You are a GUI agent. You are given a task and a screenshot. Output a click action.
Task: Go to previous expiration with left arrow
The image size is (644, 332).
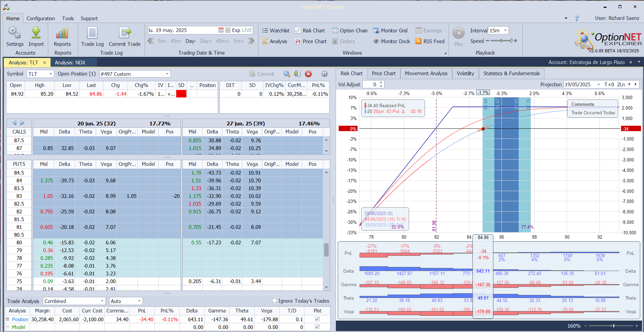pos(14,123)
